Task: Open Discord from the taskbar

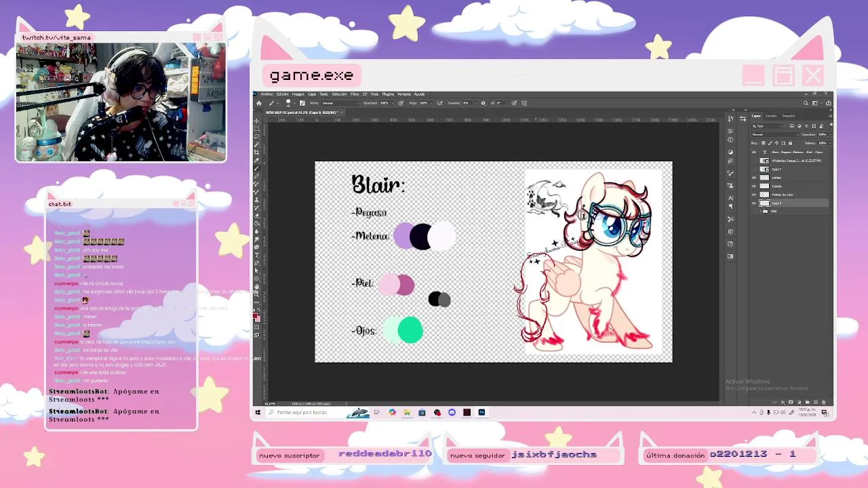Action: 452,412
